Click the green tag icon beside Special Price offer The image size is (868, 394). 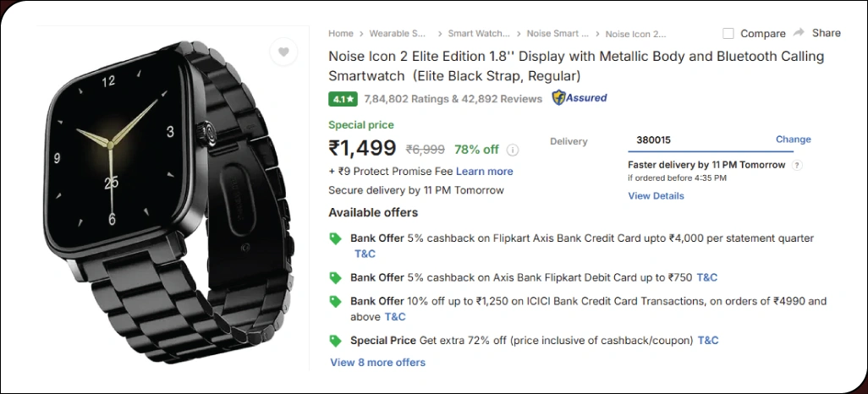coord(336,340)
